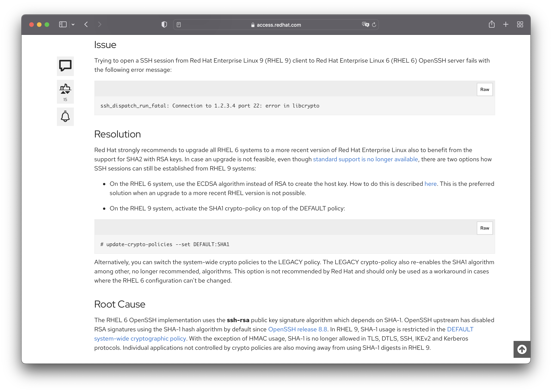Click Raw button on error message code
This screenshot has width=552, height=392.
coord(484,89)
